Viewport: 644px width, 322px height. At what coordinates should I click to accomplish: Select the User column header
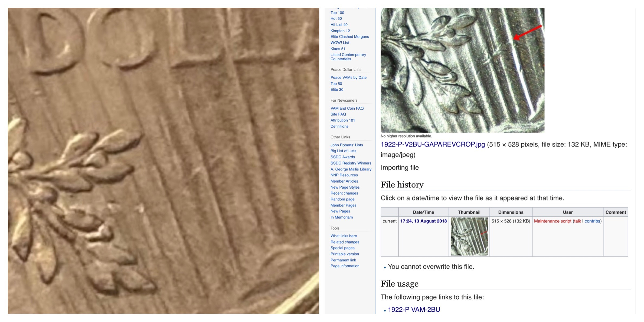568,212
